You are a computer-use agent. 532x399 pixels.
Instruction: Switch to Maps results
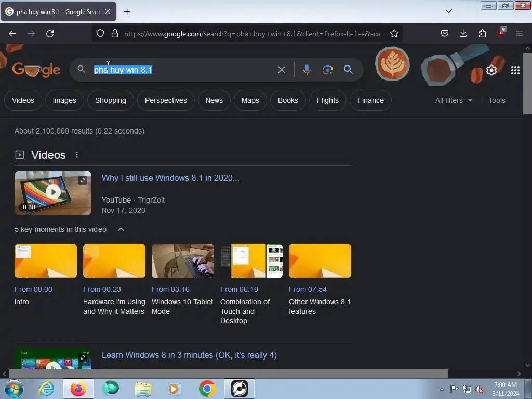click(250, 100)
